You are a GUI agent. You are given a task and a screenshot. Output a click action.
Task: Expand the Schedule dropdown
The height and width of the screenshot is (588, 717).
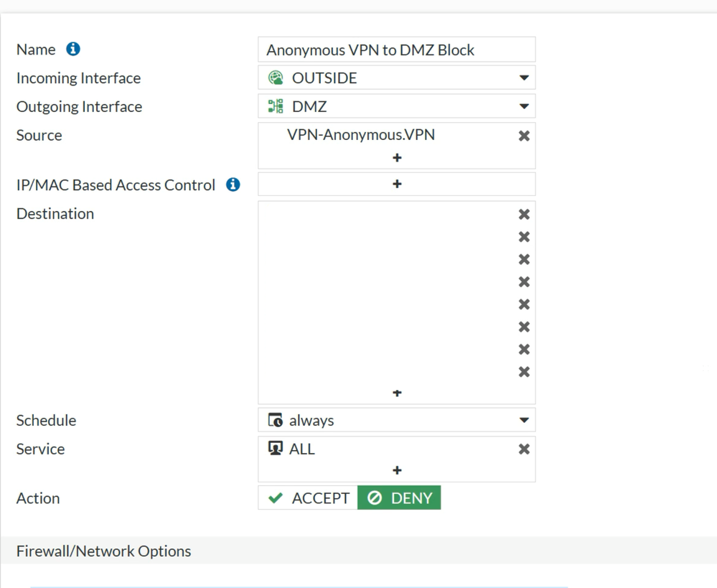click(523, 420)
